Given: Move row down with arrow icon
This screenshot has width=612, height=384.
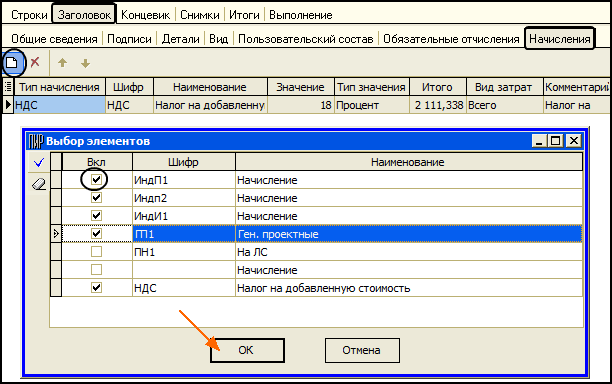Looking at the screenshot, I should point(85,63).
